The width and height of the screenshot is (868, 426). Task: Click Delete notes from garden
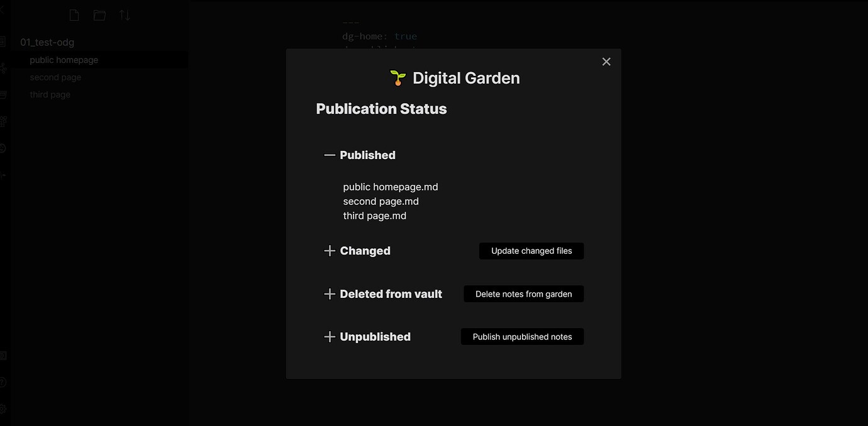[x=523, y=293]
